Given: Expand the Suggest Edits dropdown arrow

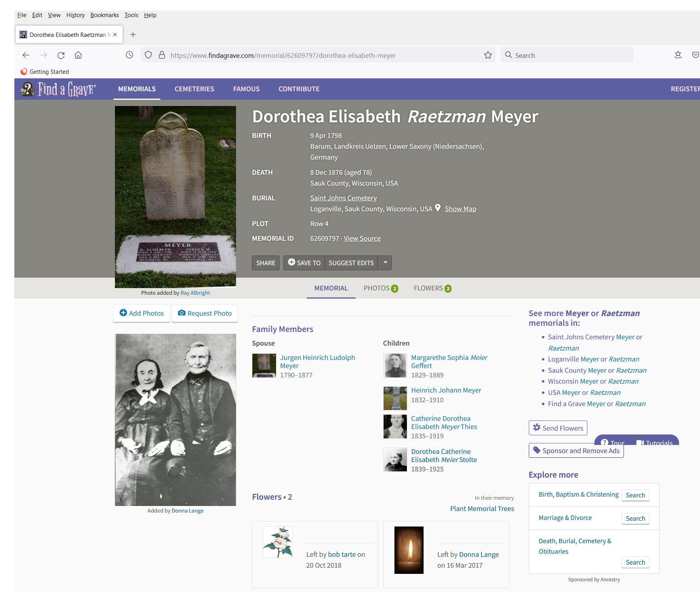Looking at the screenshot, I should 385,263.
